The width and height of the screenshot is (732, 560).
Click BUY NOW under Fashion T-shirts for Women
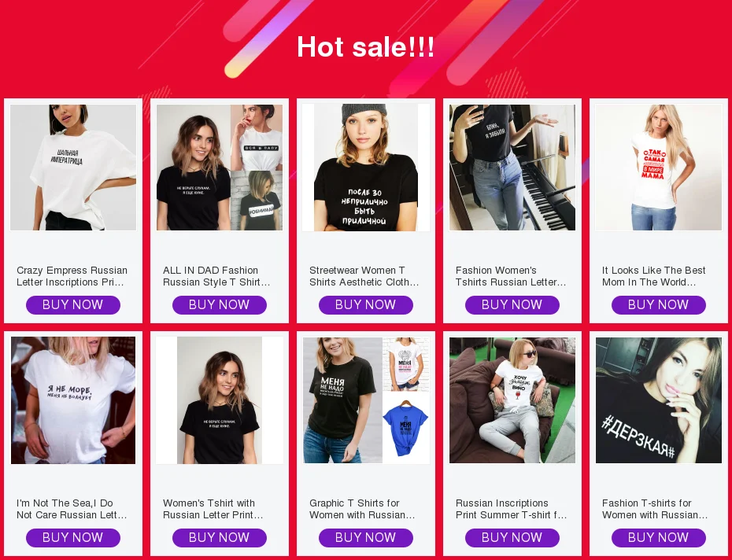click(659, 538)
